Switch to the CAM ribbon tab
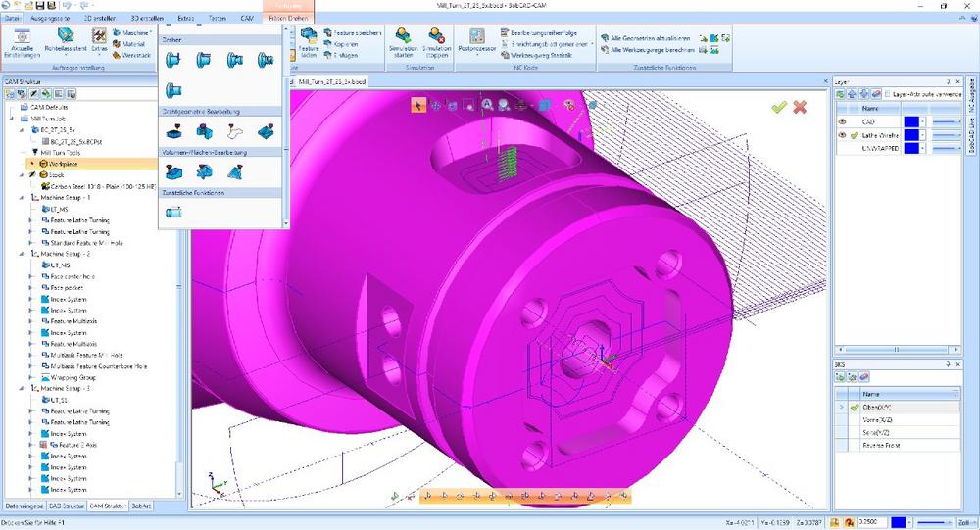The height and width of the screenshot is (530, 980). 247,19
